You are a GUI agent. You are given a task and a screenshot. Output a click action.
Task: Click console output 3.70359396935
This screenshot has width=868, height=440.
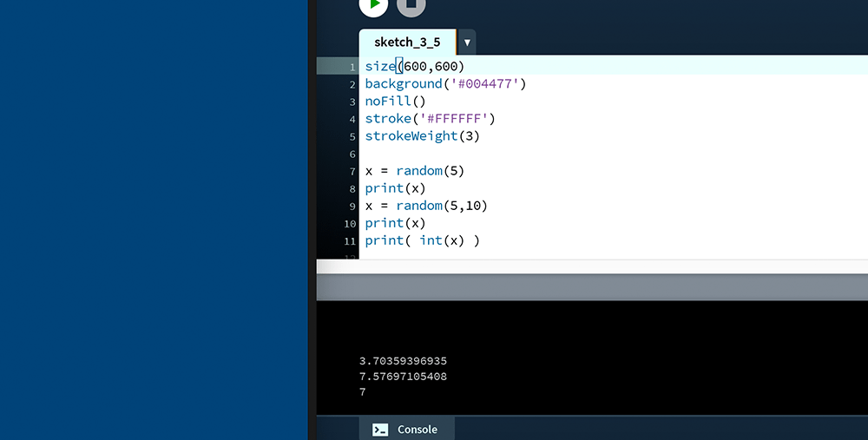pyautogui.click(x=403, y=361)
